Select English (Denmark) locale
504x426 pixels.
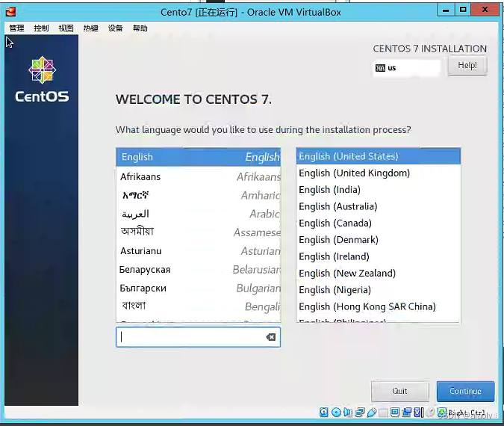pos(379,240)
